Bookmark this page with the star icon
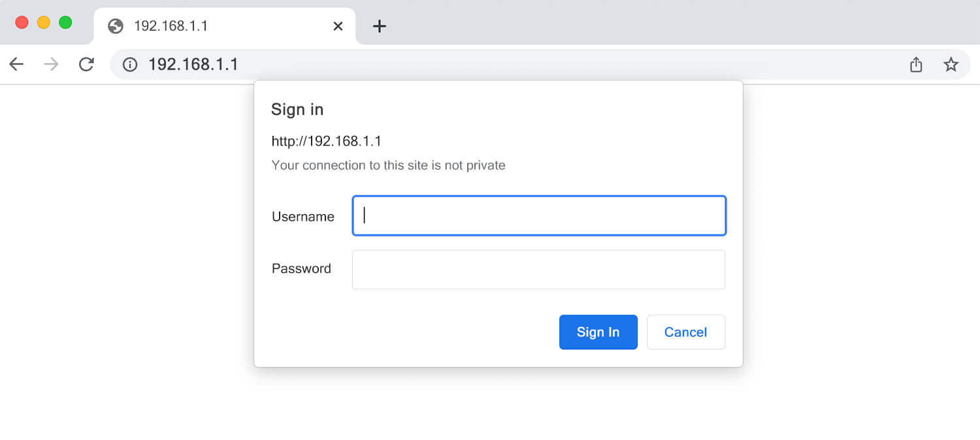This screenshot has width=980, height=440. click(x=951, y=65)
